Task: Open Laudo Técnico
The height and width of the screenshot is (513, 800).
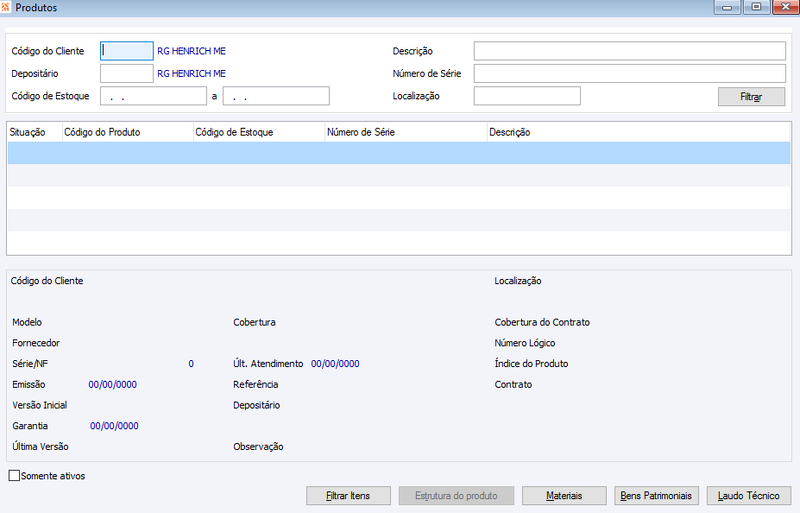Action: [749, 496]
